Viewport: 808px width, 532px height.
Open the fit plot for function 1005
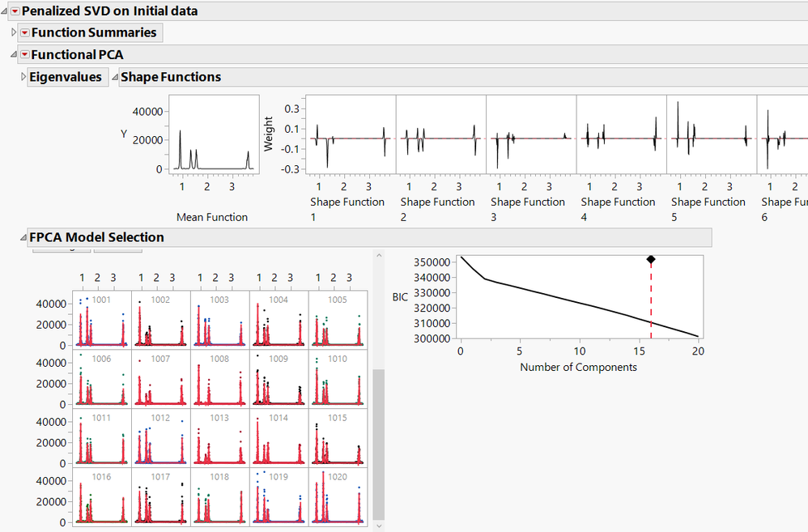pyautogui.click(x=338, y=320)
